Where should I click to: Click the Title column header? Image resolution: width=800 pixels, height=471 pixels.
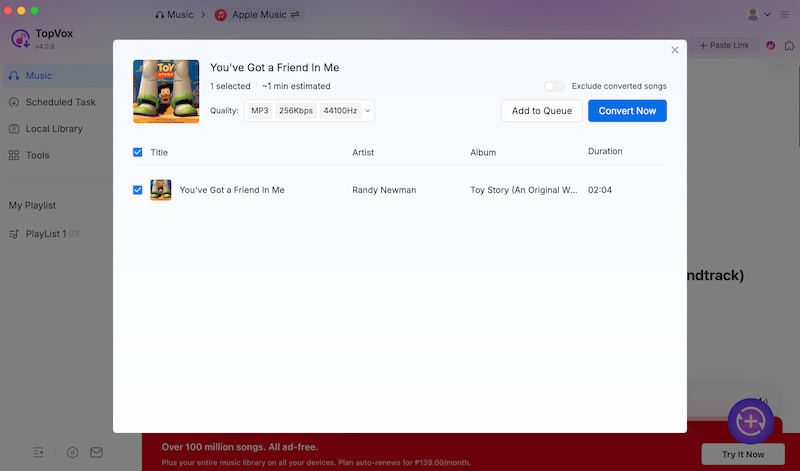[159, 153]
